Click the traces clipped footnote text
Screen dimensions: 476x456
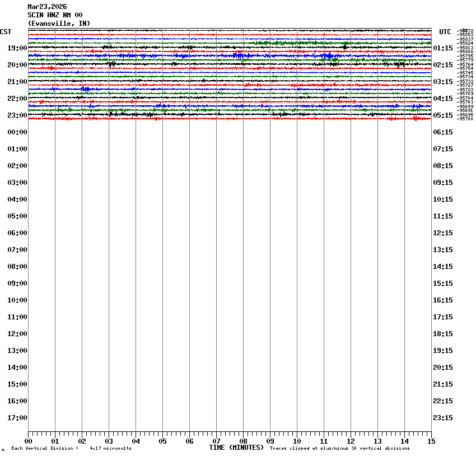click(x=339, y=448)
